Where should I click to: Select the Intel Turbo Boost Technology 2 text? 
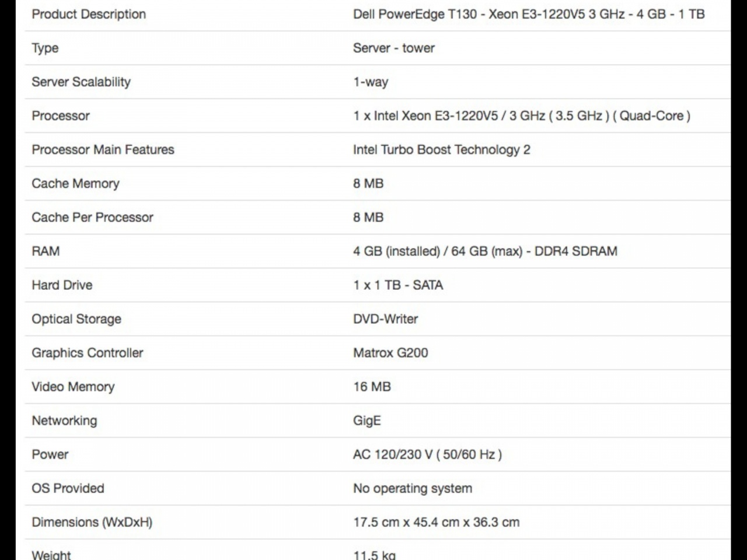point(441,149)
